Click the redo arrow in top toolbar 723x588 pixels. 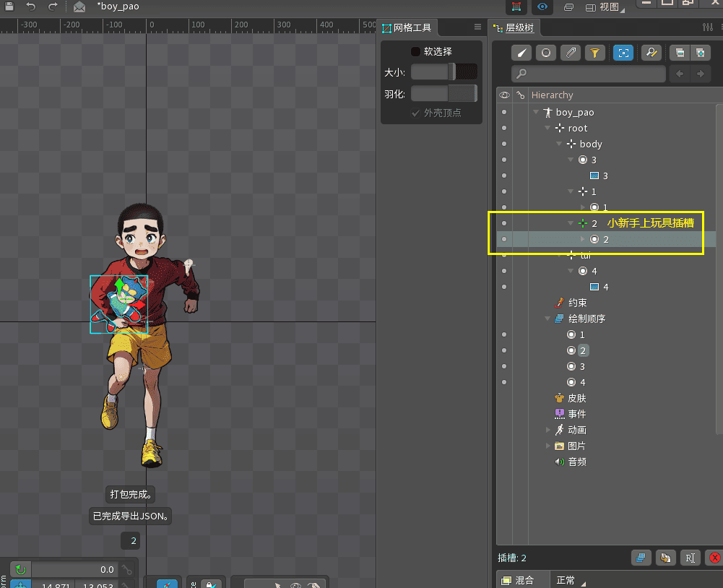pos(52,7)
